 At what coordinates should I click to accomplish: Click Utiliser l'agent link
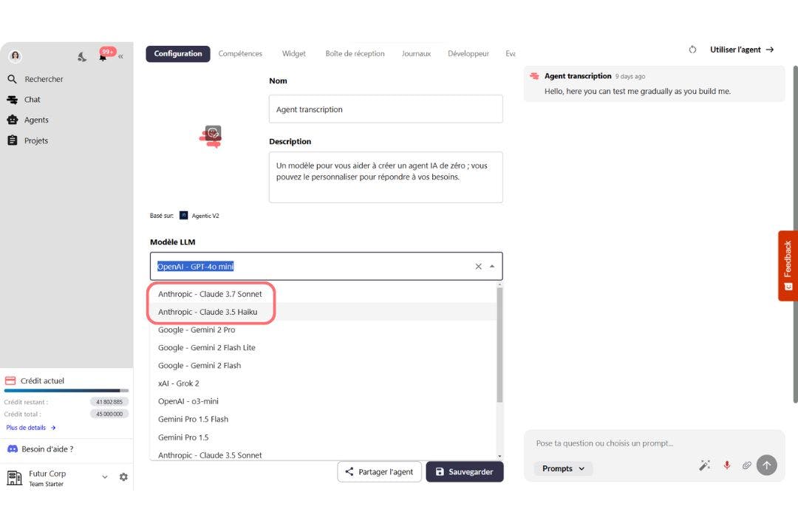pos(742,50)
